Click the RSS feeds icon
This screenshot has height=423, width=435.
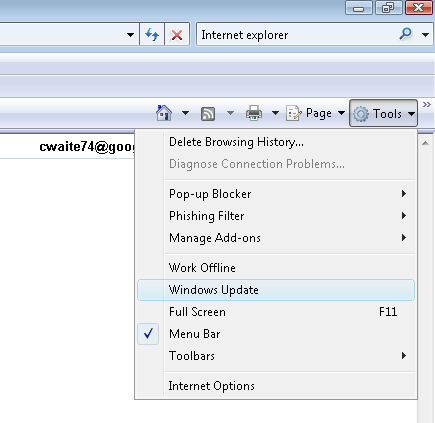tap(208, 114)
